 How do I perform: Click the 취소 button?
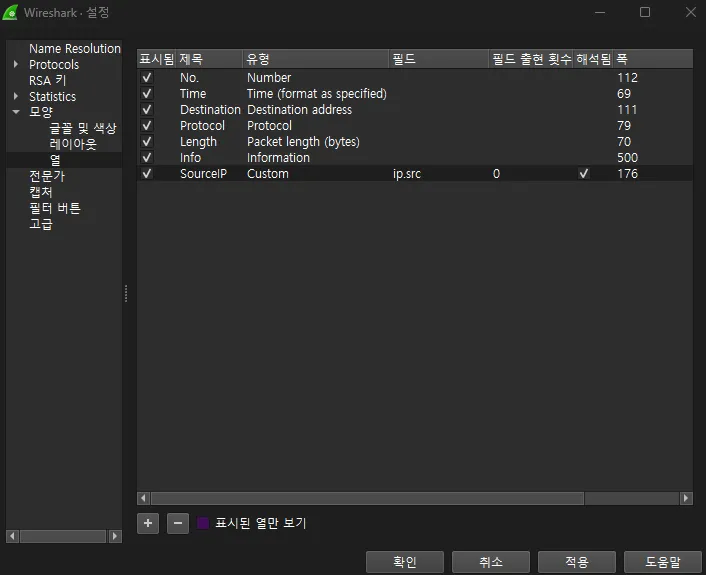point(491,562)
